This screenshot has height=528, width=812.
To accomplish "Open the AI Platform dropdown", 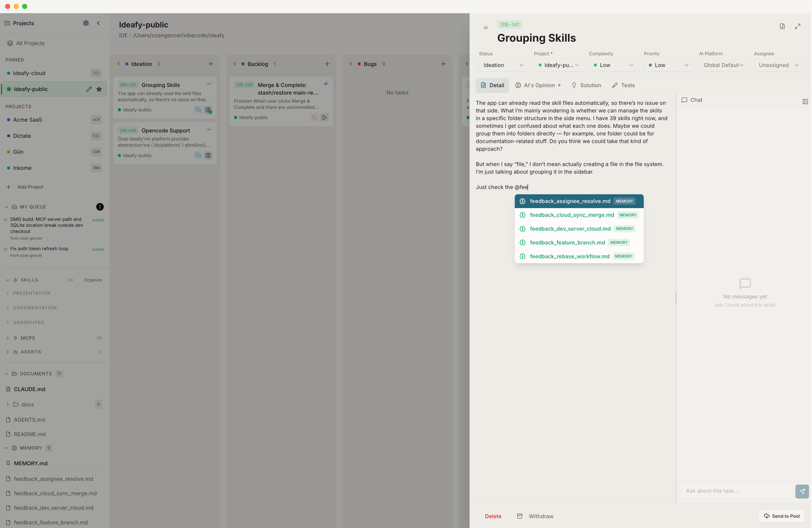I will [x=723, y=65].
